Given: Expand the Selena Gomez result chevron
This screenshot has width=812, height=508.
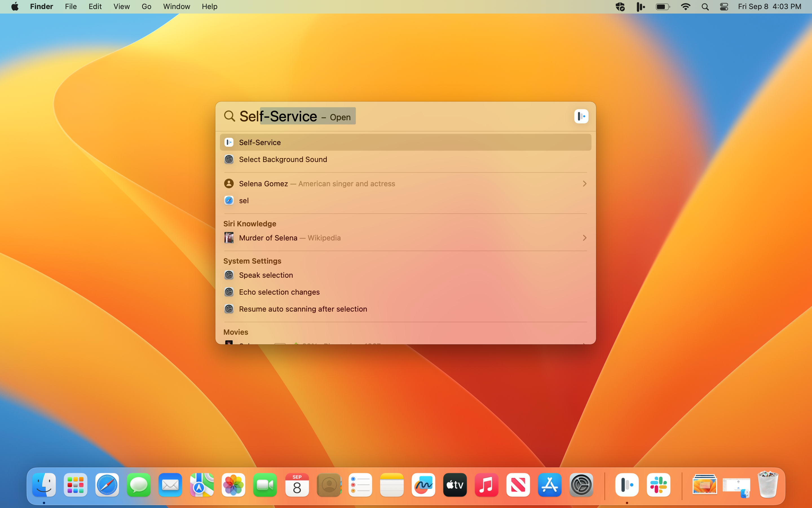Looking at the screenshot, I should [x=584, y=184].
